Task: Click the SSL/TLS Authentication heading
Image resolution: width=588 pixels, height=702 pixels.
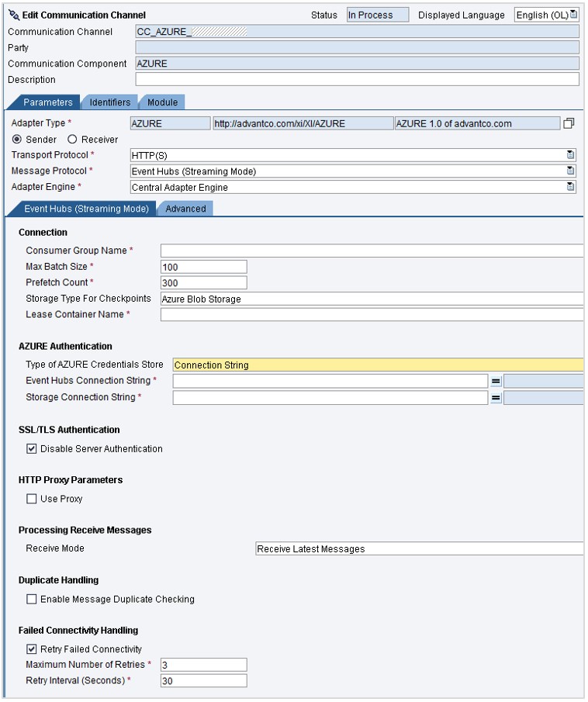Action: pos(69,430)
